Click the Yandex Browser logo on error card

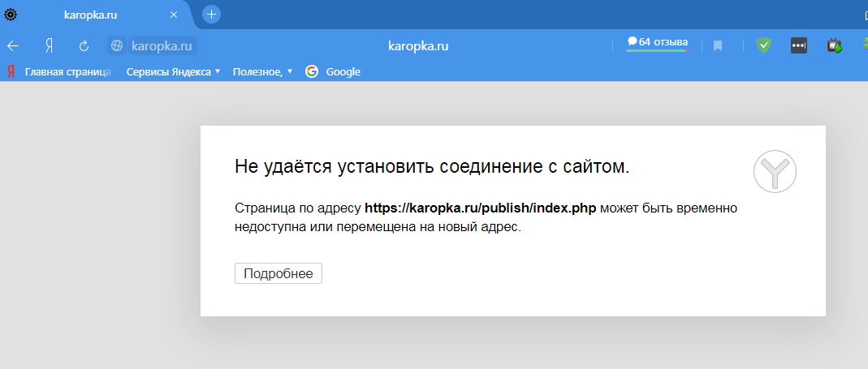[x=775, y=171]
